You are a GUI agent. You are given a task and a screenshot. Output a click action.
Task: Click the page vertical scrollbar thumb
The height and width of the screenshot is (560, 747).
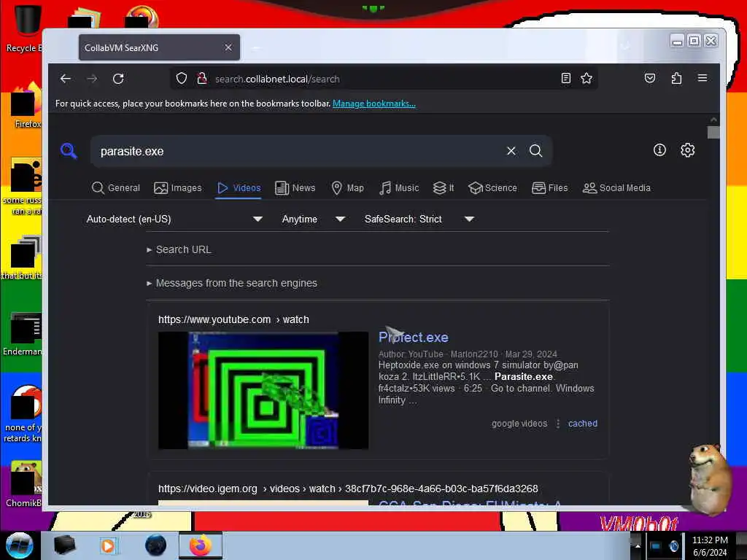tap(713, 132)
